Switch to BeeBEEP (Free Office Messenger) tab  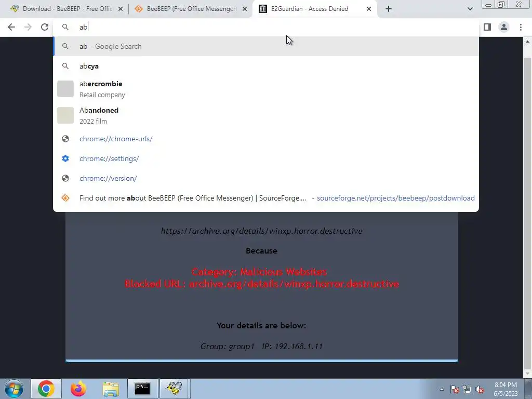tap(191, 9)
